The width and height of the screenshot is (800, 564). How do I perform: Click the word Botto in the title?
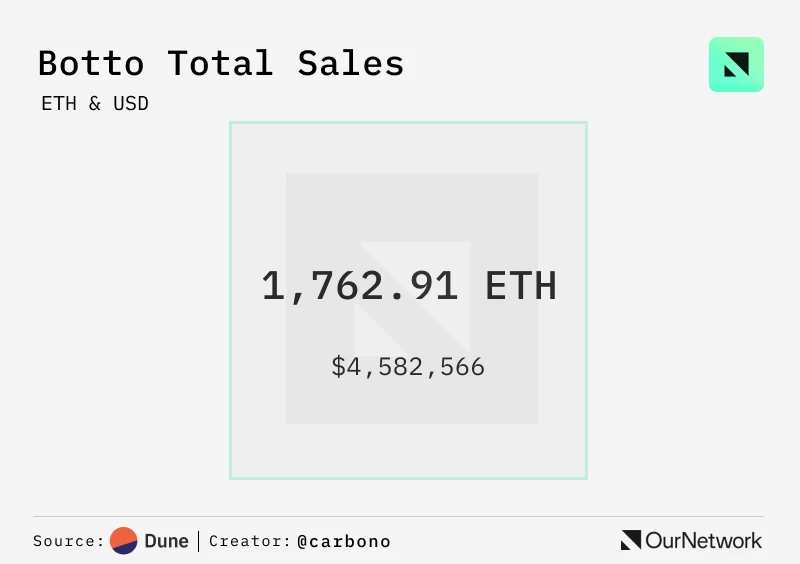(x=90, y=64)
